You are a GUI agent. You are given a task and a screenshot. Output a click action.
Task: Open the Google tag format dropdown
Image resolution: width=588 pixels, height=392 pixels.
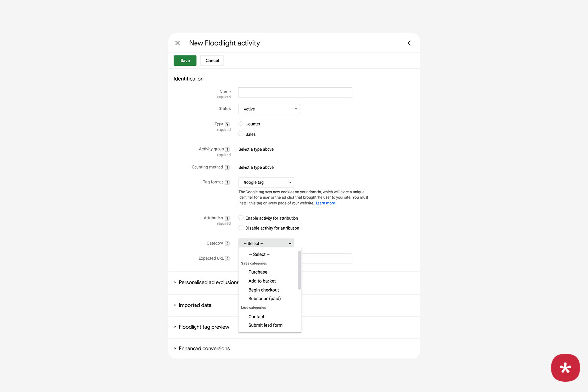(x=266, y=182)
